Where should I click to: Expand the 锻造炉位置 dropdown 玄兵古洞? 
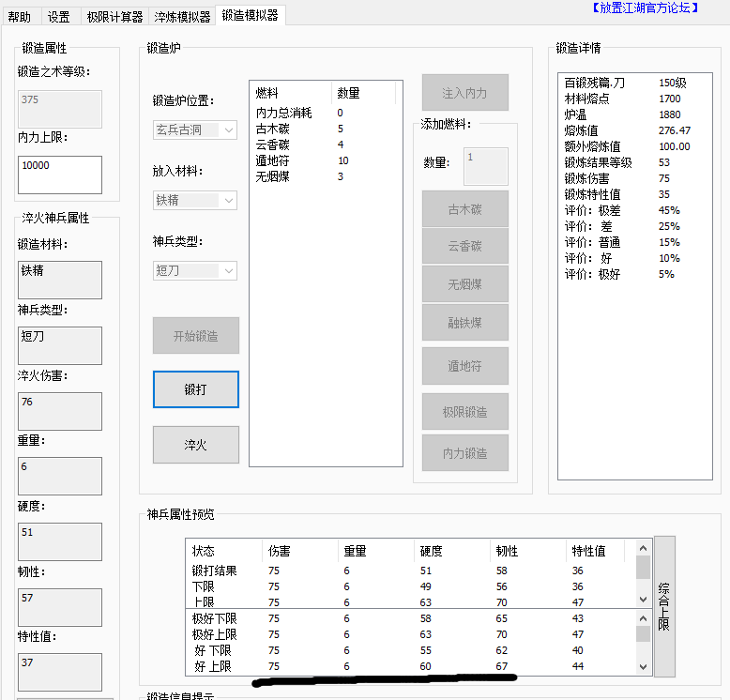194,129
